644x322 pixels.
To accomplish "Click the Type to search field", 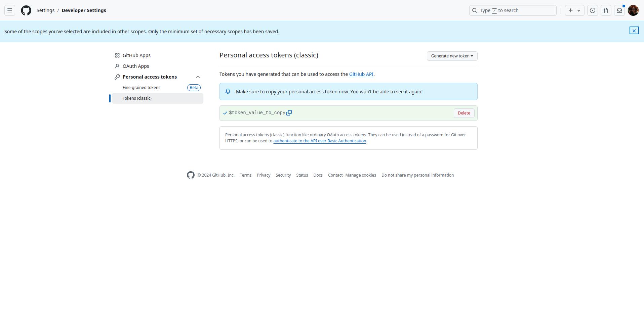I will coord(513,10).
